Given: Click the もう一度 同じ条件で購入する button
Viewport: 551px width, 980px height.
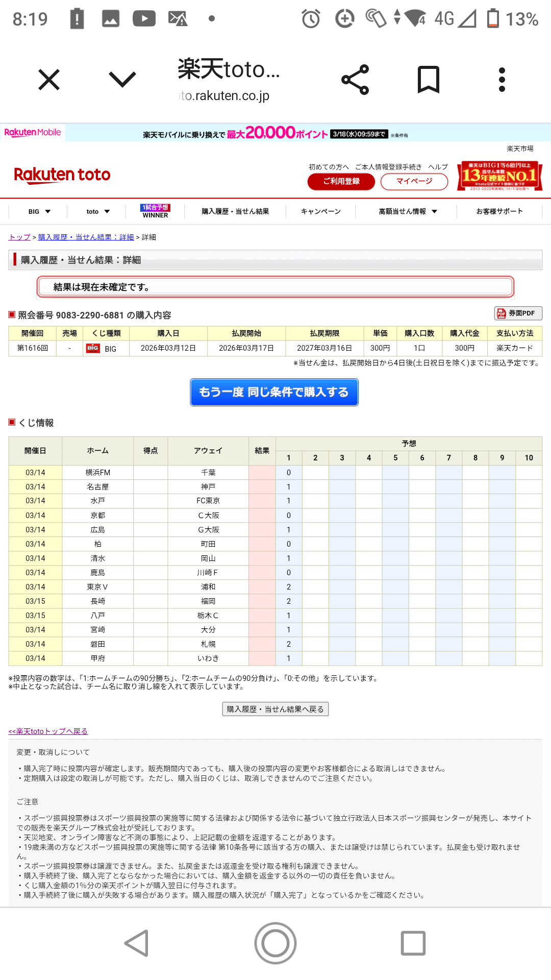Looking at the screenshot, I should (x=274, y=392).
